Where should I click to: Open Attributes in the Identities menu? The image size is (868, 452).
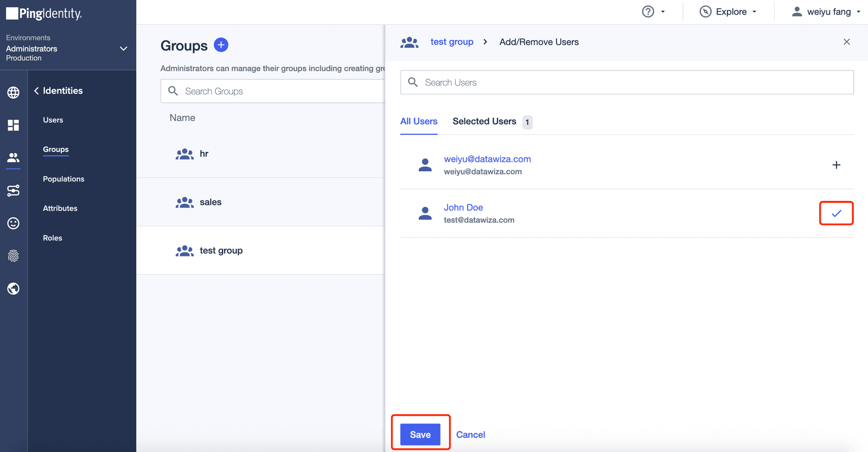click(x=60, y=208)
